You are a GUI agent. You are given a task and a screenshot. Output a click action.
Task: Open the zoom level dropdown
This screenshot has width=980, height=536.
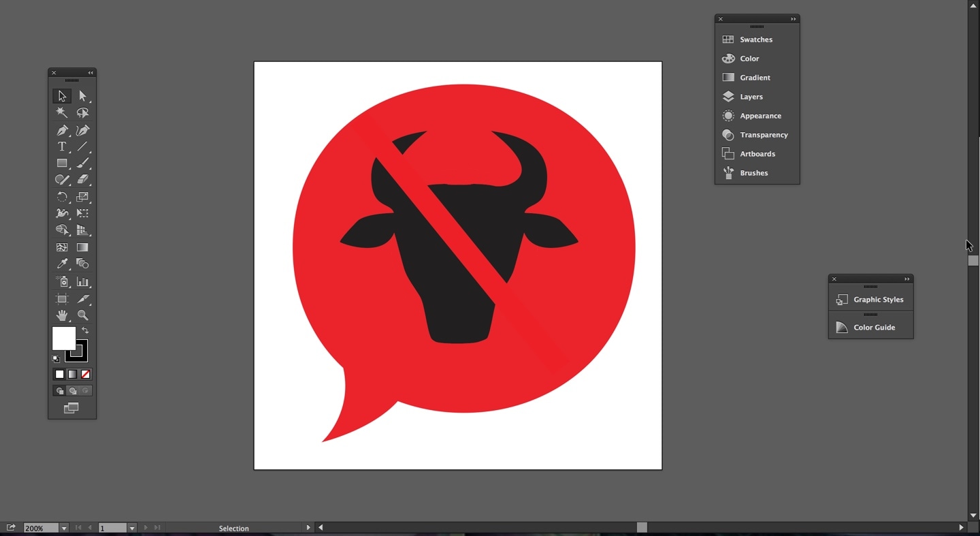(x=64, y=529)
